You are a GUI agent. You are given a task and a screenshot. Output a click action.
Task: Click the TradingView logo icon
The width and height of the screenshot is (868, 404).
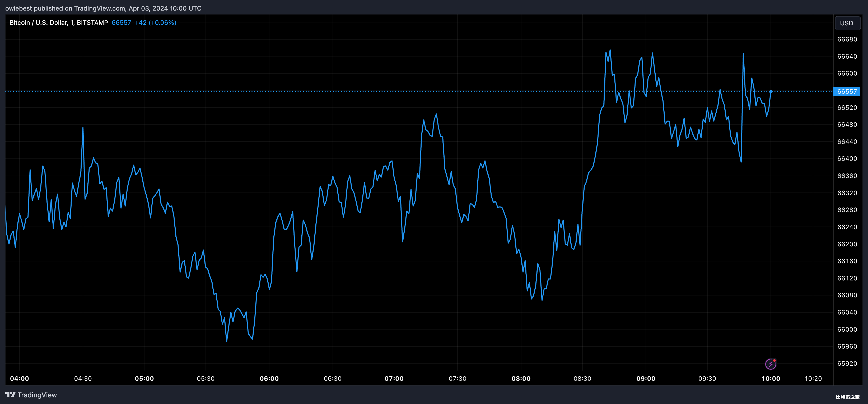pos(11,395)
